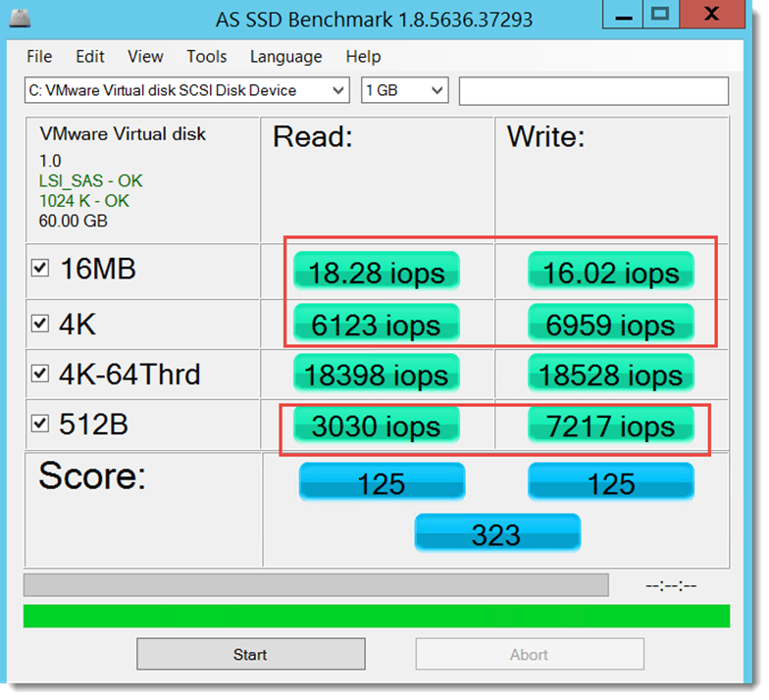Click the total score 323
This screenshot has width=769, height=700.
[497, 533]
